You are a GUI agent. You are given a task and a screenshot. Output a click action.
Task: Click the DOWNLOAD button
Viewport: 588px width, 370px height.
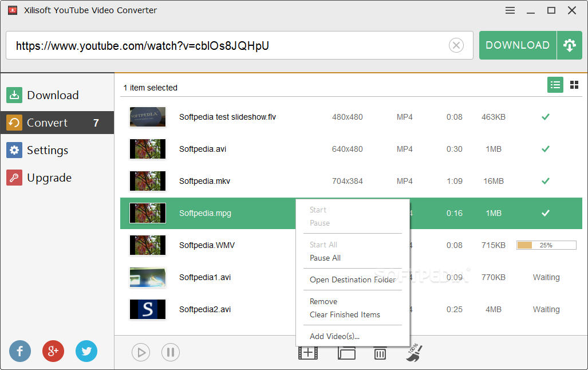[x=518, y=45]
